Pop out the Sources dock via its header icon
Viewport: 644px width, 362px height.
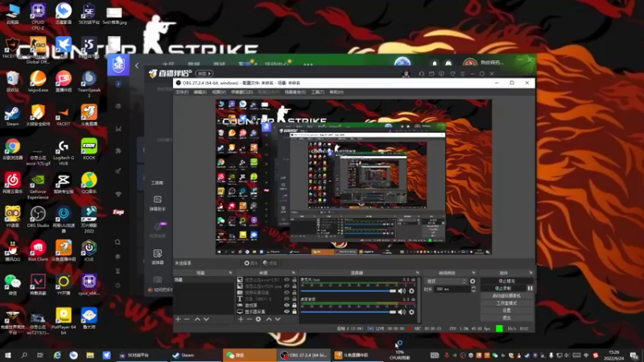pyautogui.click(x=293, y=273)
